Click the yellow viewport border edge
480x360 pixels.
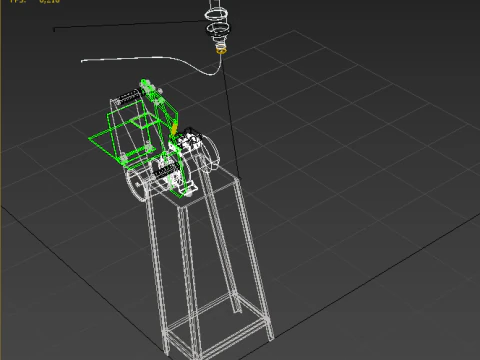point(1,180)
